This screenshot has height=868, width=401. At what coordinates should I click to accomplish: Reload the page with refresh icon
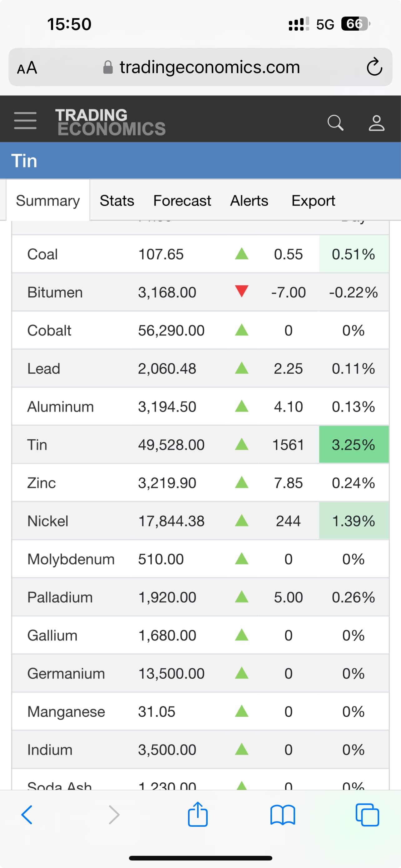pyautogui.click(x=374, y=67)
